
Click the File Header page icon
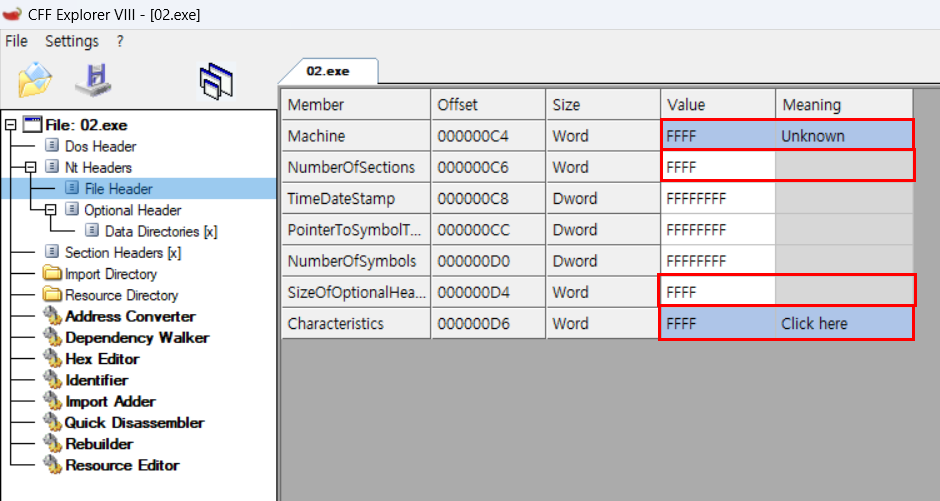coord(72,188)
